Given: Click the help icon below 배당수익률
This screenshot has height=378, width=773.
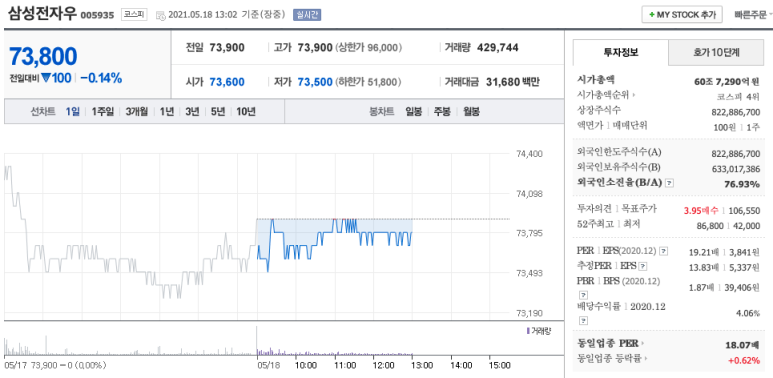Looking at the screenshot, I should tap(583, 320).
